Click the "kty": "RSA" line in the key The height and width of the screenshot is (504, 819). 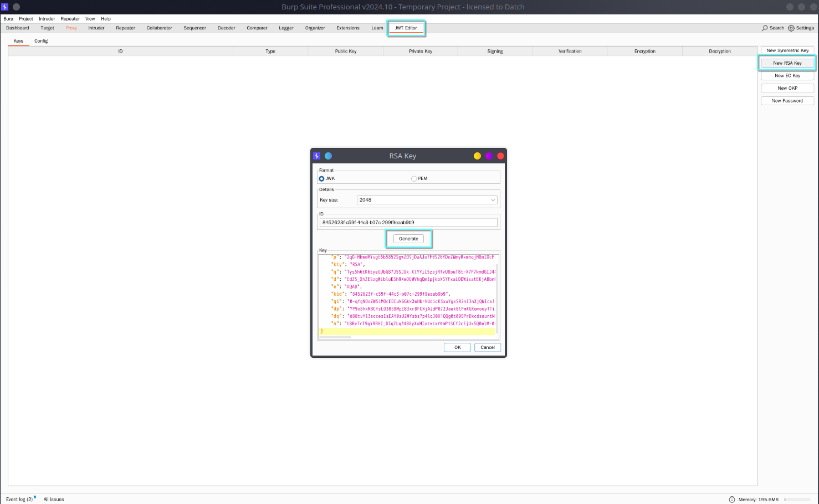[x=348, y=264]
